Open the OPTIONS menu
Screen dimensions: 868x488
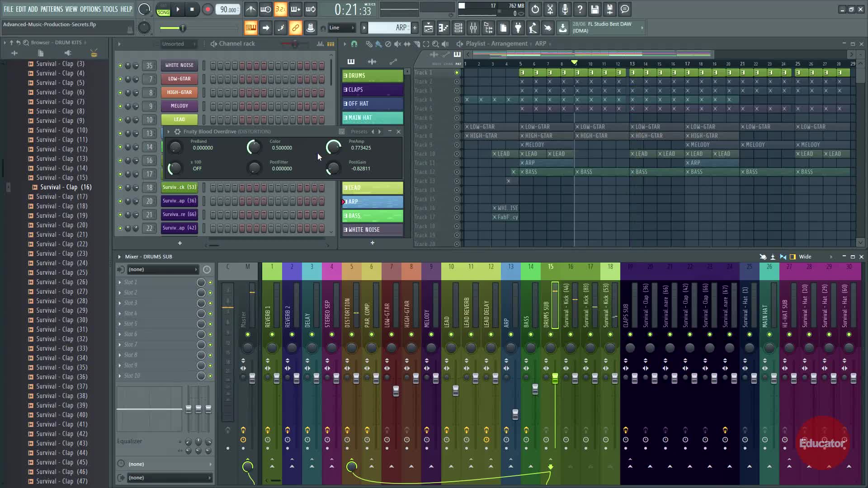(90, 9)
